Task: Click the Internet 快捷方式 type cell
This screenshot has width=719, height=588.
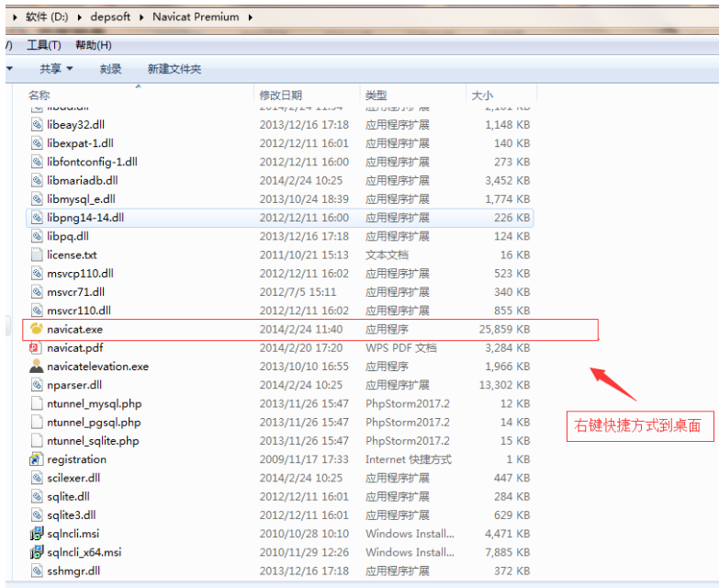Action: click(x=408, y=459)
